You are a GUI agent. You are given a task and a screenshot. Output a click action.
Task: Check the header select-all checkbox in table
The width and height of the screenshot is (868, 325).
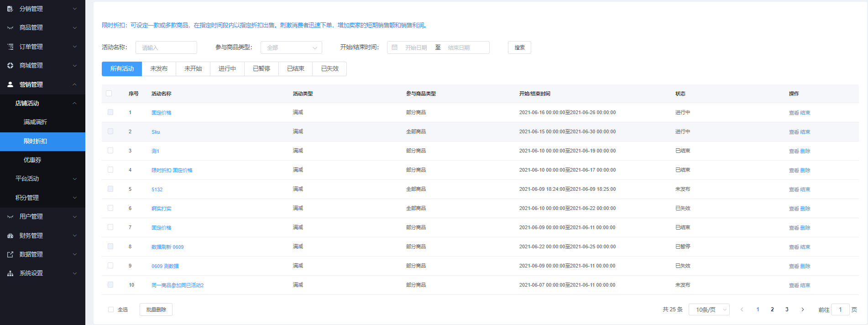(109, 94)
